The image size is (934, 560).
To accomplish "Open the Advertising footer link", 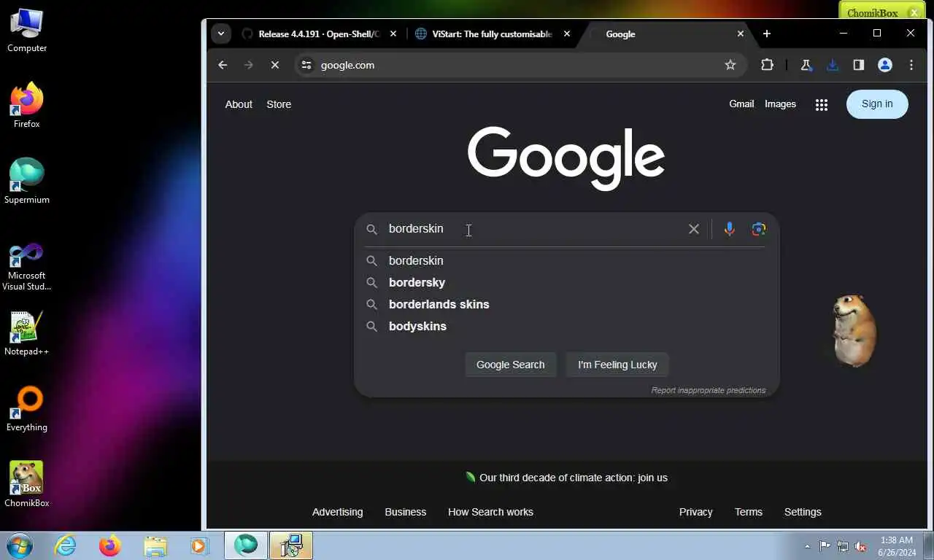I will pos(337,512).
